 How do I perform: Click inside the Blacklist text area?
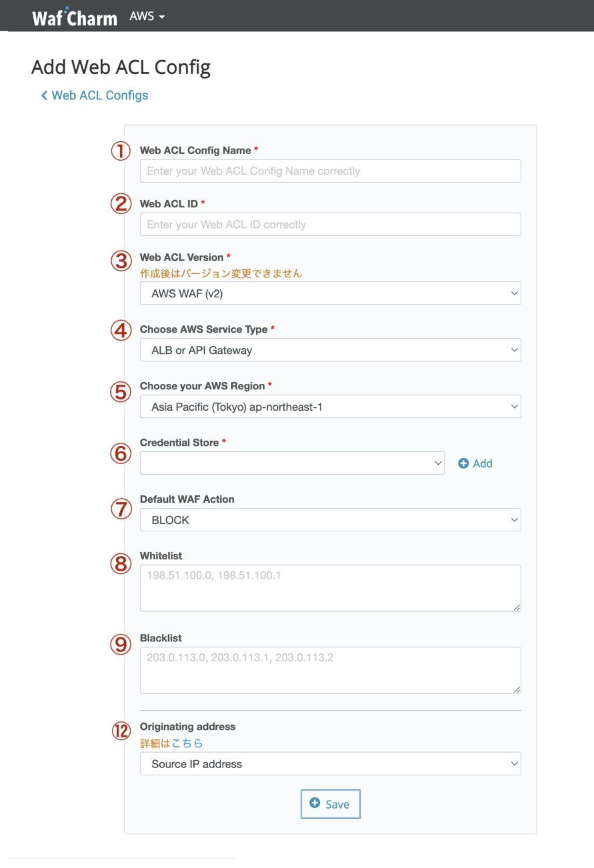[x=330, y=670]
